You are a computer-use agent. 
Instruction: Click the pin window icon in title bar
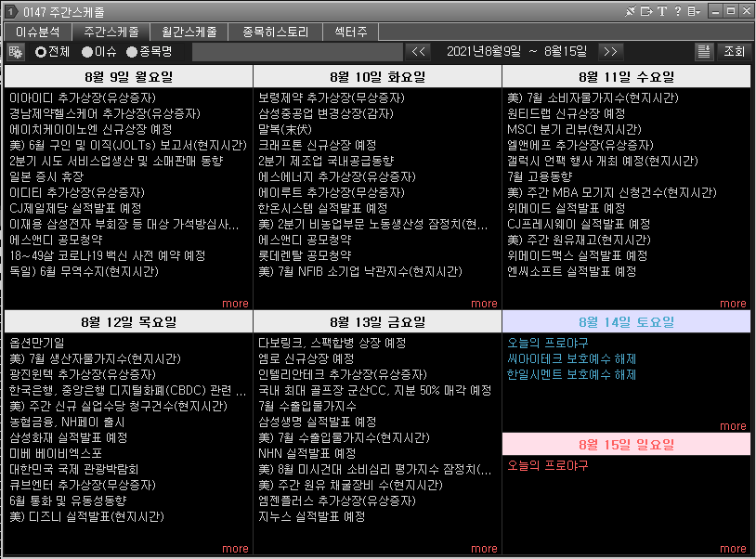[631, 11]
